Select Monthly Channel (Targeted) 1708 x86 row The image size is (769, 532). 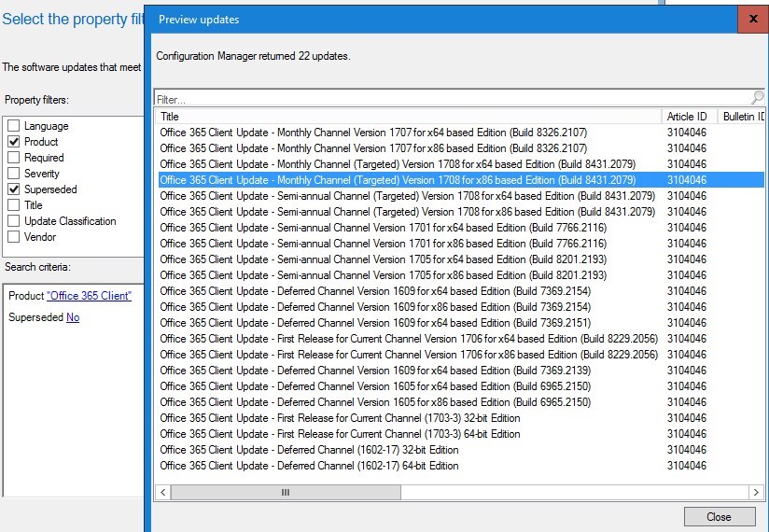point(461,180)
